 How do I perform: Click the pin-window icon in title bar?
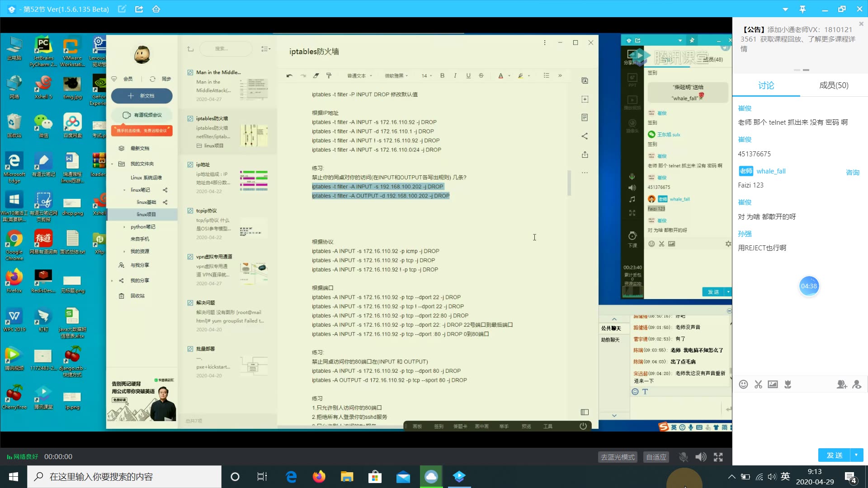click(x=802, y=9)
